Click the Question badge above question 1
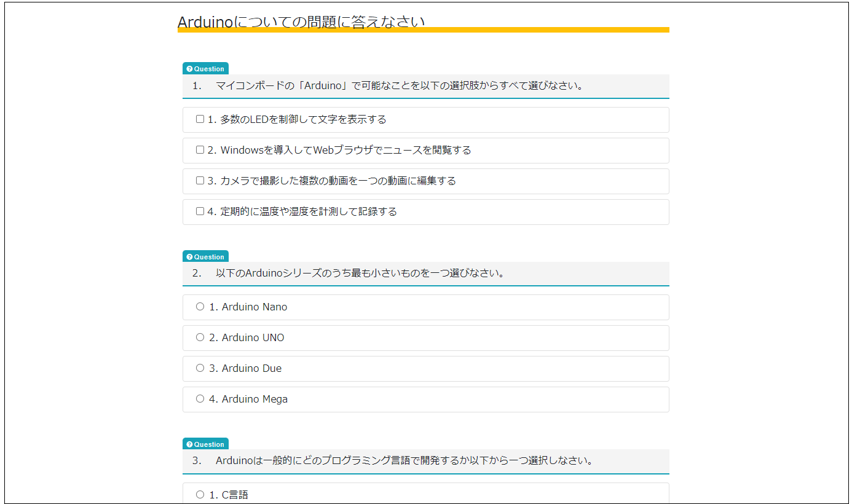Image resolution: width=852 pixels, height=504 pixels. point(205,69)
